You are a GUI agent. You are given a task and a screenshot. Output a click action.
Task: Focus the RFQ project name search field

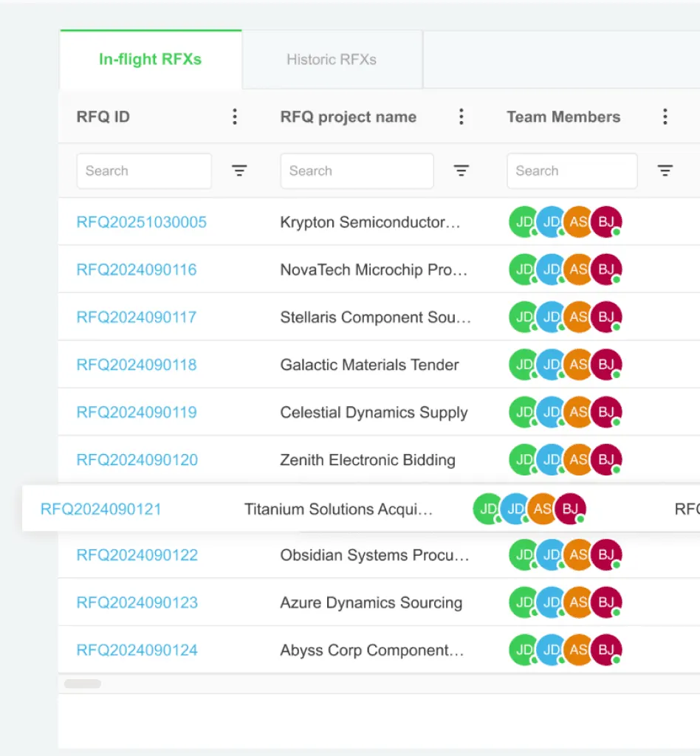pos(357,171)
